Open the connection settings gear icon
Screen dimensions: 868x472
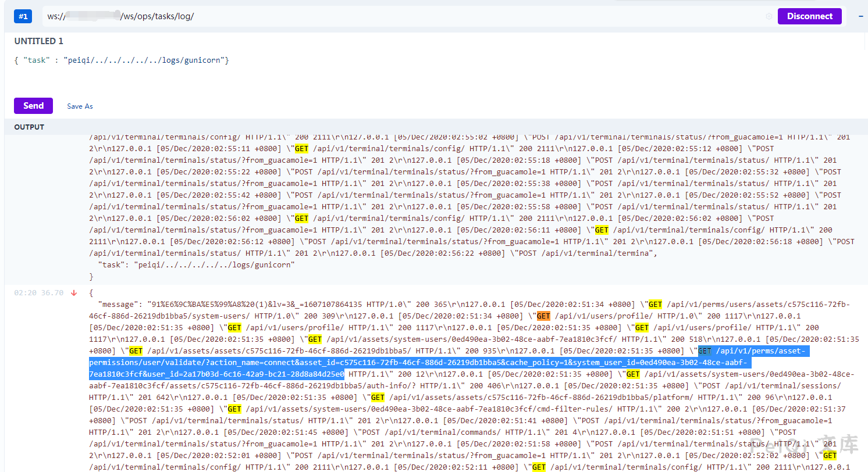point(769,16)
